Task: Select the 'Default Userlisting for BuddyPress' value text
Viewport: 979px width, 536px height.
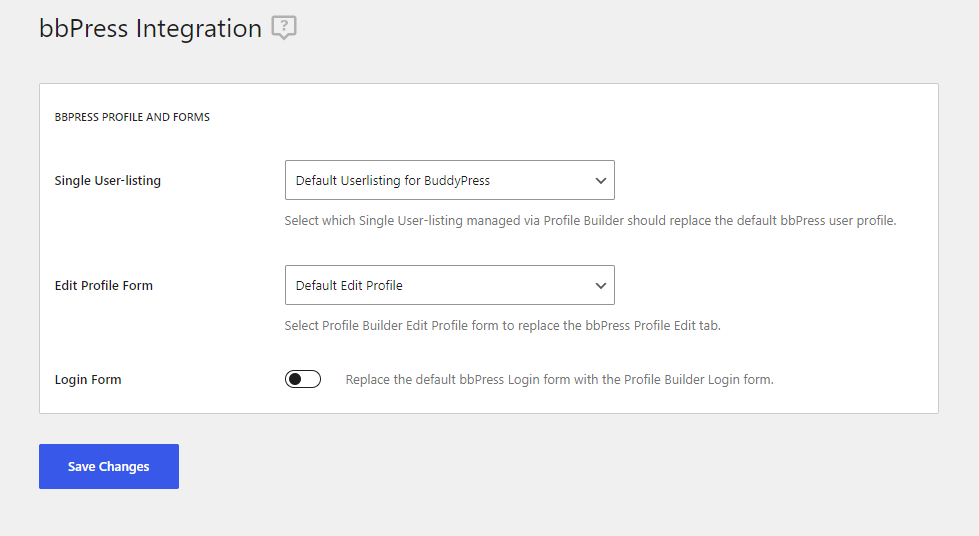Action: [393, 181]
